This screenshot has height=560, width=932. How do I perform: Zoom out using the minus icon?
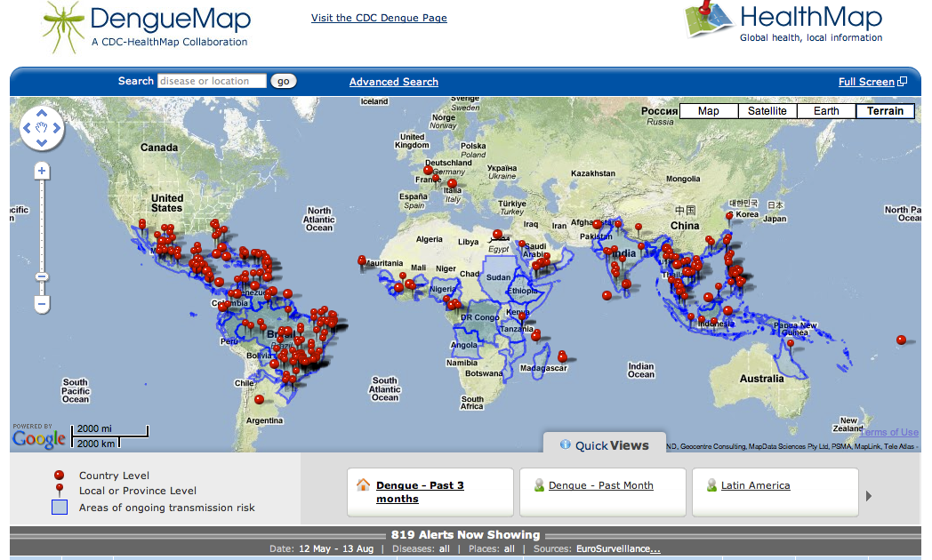click(41, 304)
